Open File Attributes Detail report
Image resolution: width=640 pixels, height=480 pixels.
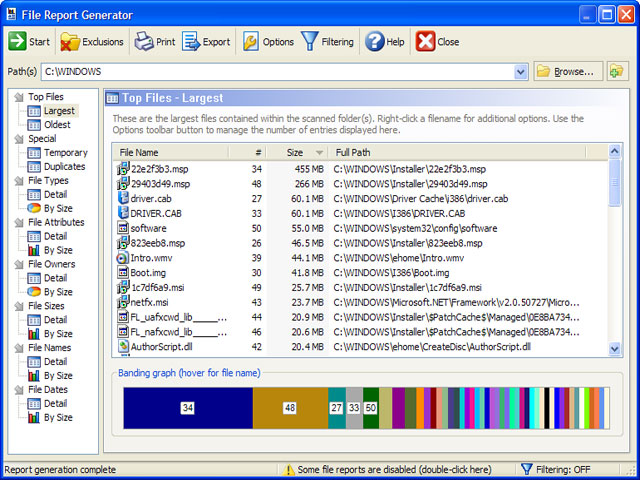pos(56,236)
